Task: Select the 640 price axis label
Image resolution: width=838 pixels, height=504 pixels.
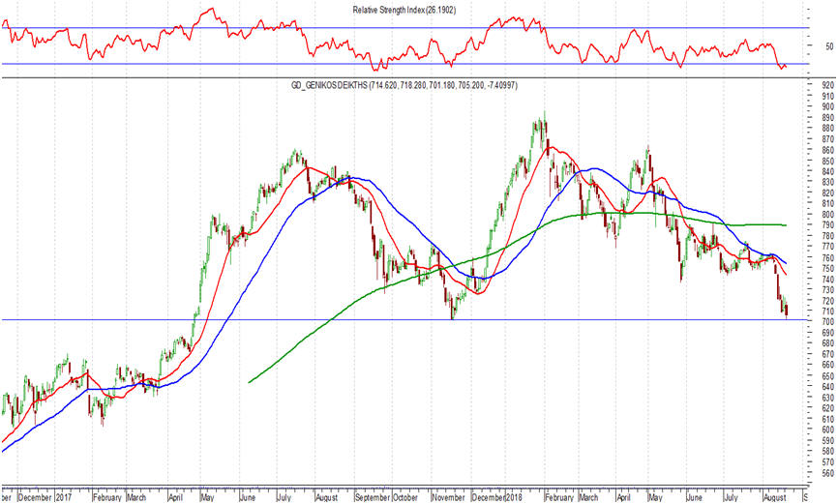Action: [828, 386]
